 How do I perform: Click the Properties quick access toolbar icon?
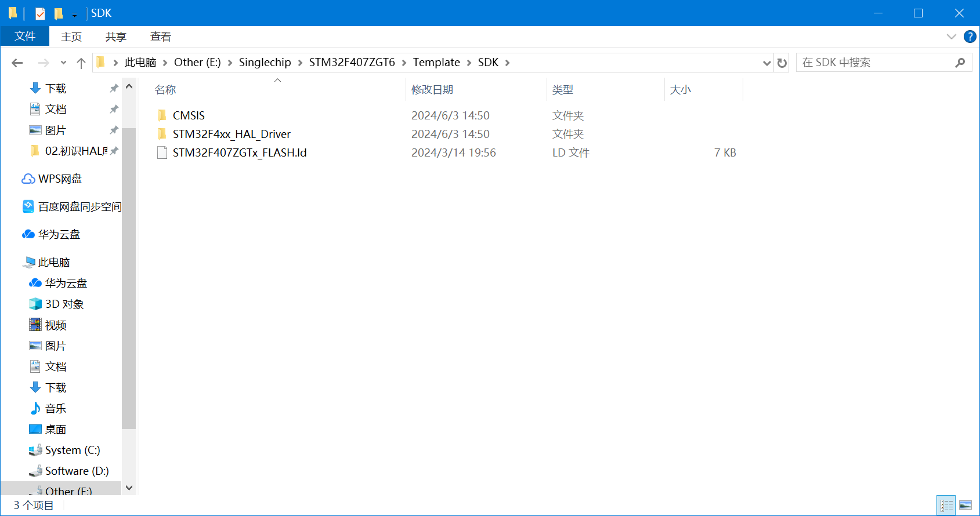coord(40,13)
